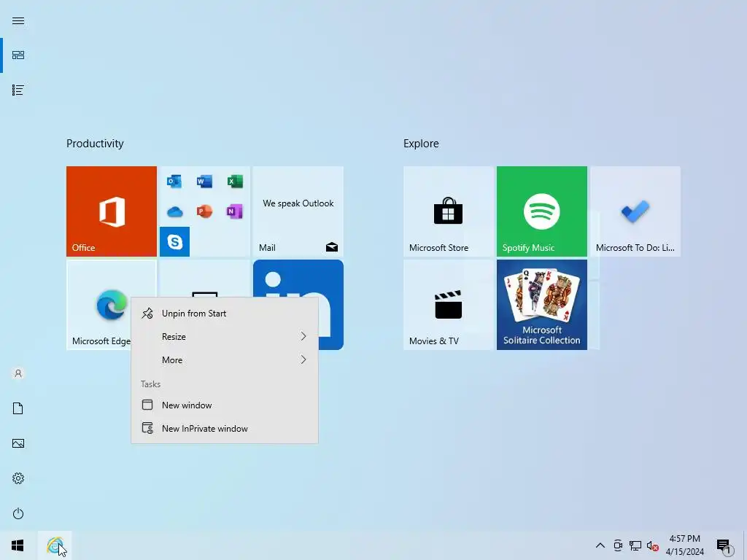This screenshot has height=560, width=747.
Task: Click the Windows Start button
Action: pos(18,545)
